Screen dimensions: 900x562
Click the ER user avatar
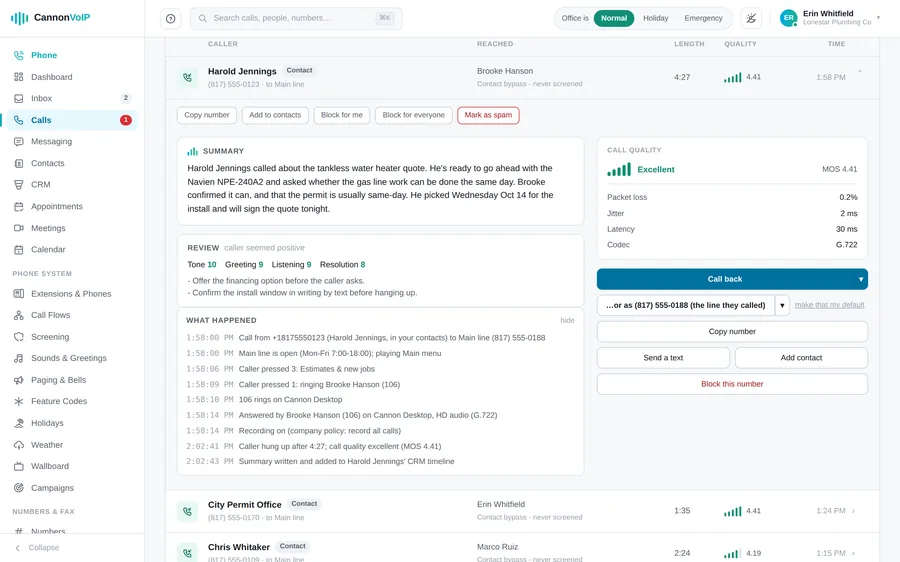click(789, 18)
